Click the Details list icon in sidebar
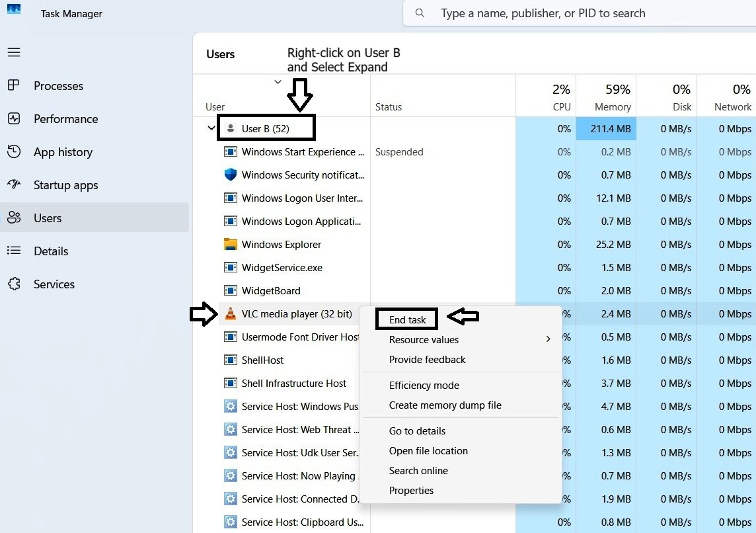Viewport: 756px width, 533px height. tap(14, 251)
